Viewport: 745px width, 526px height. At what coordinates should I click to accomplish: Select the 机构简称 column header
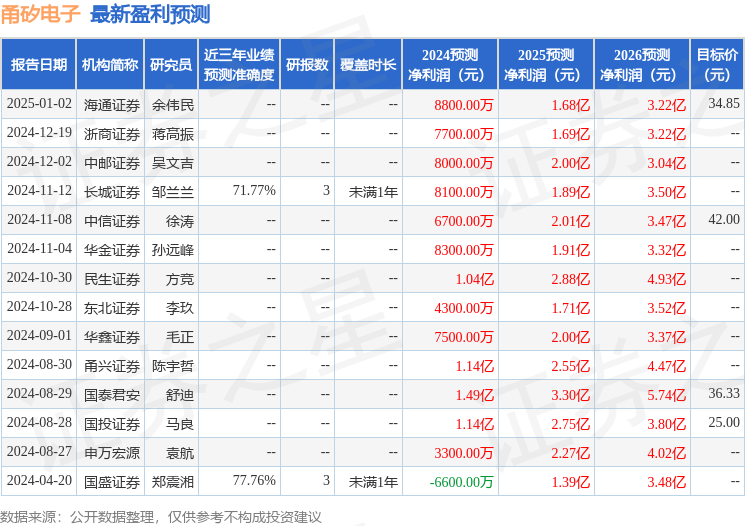110,65
